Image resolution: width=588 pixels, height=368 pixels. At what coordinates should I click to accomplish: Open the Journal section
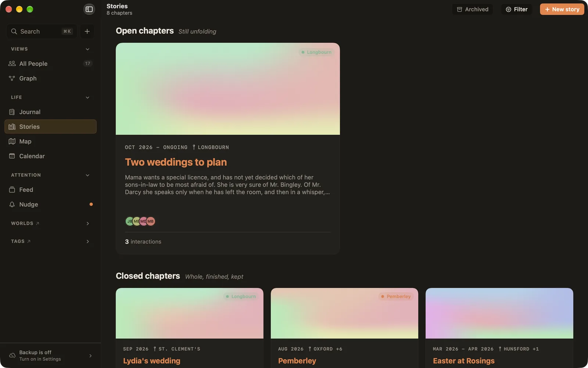(x=50, y=112)
